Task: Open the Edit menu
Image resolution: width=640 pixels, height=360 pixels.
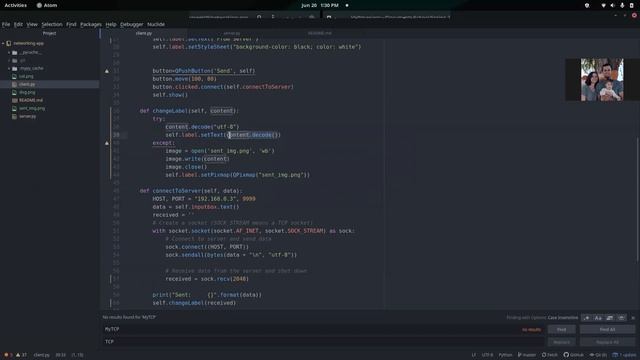Action: pyautogui.click(x=18, y=24)
